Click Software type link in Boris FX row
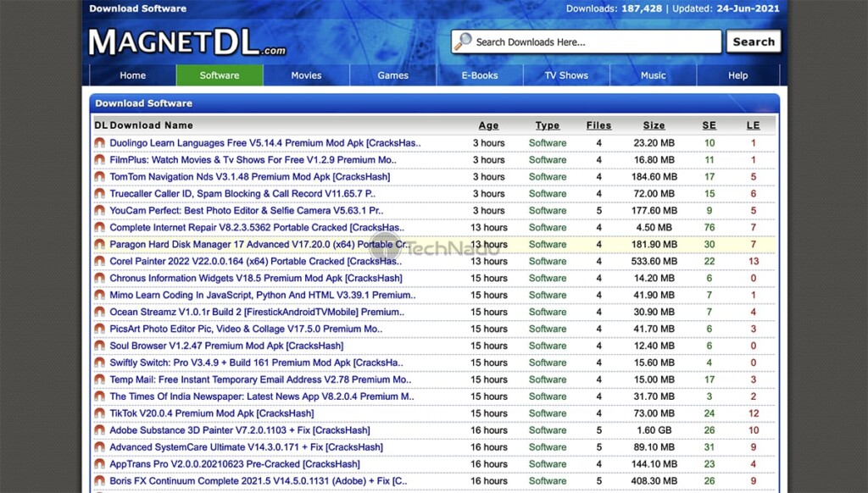Viewport: 868px width, 493px height. (x=548, y=481)
